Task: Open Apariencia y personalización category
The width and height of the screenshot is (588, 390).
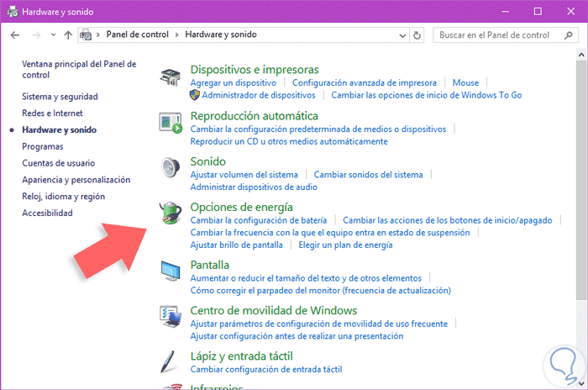Action: pyautogui.click(x=76, y=180)
